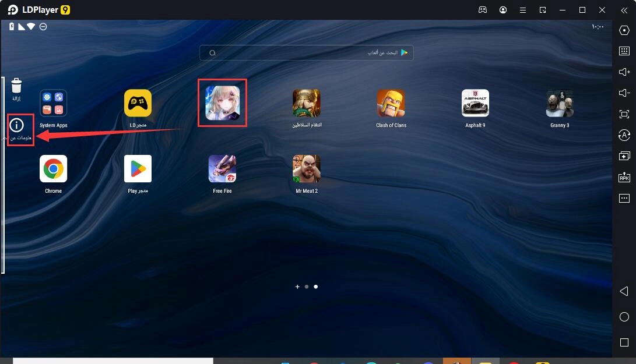Open the keyboard mapping tool

pyautogui.click(x=624, y=51)
